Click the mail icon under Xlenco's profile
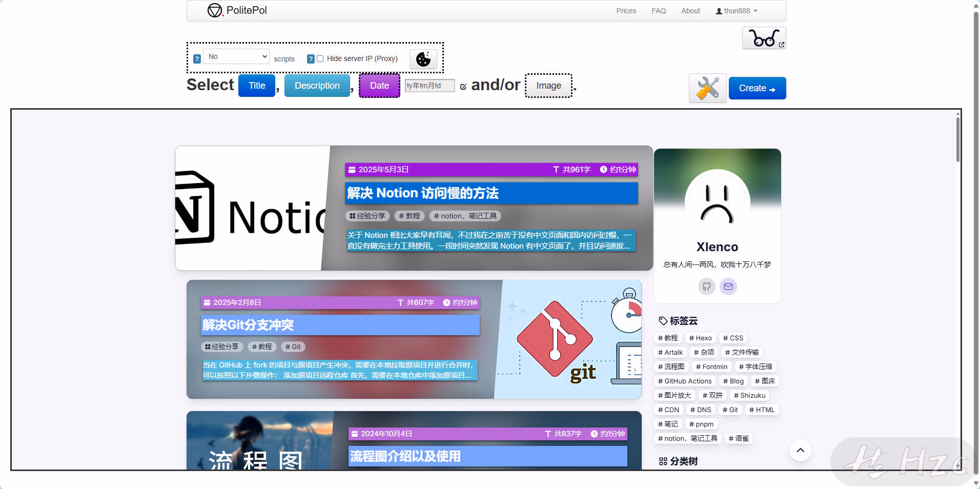The height and width of the screenshot is (489, 980). [728, 287]
